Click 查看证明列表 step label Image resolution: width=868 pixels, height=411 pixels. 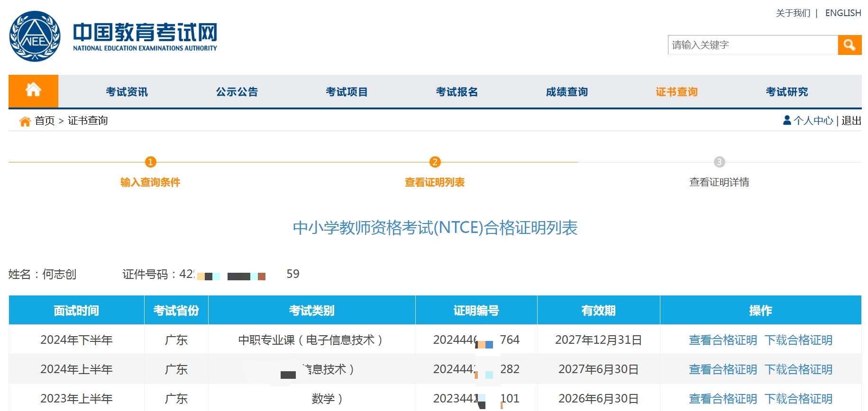pos(435,182)
